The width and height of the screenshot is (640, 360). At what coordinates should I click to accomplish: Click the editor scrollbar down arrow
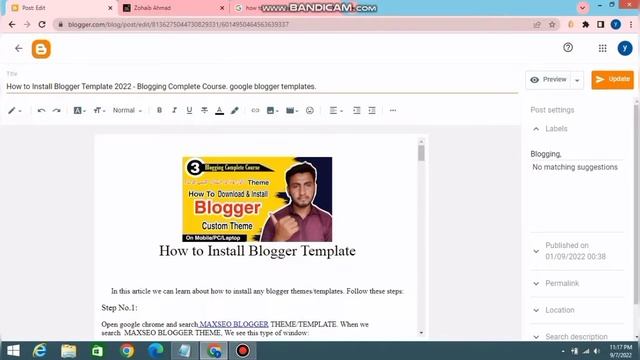click(421, 333)
